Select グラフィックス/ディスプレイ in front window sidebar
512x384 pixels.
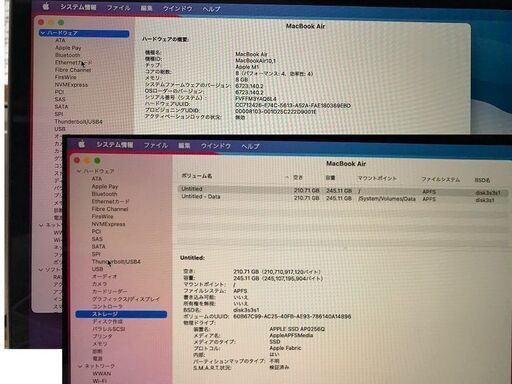point(126,299)
